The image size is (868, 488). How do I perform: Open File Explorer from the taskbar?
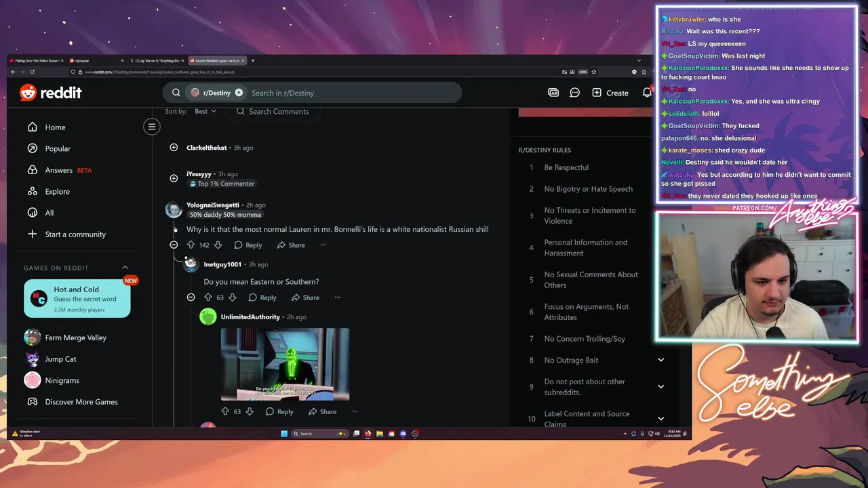[380, 434]
